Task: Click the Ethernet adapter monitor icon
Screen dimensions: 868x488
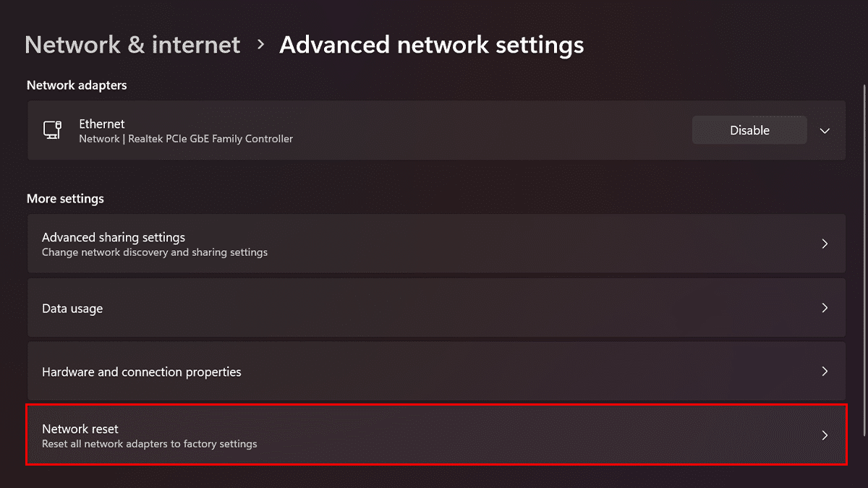Action: click(52, 130)
